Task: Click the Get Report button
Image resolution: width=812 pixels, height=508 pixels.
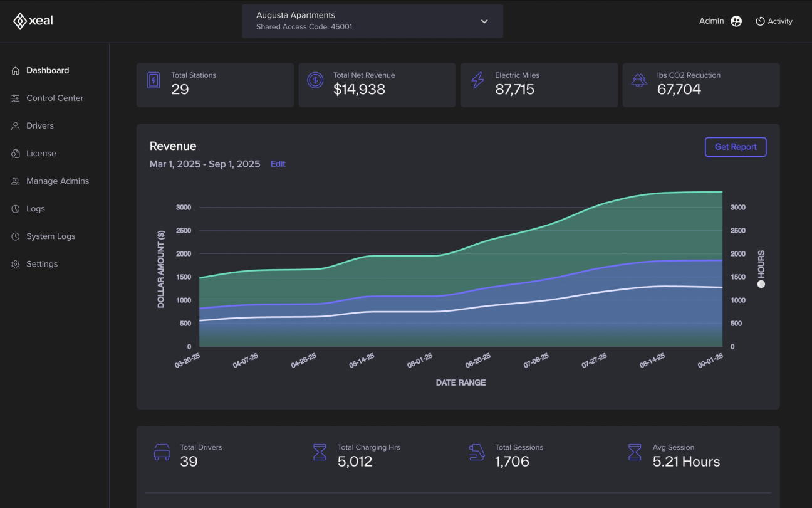Action: pos(736,147)
